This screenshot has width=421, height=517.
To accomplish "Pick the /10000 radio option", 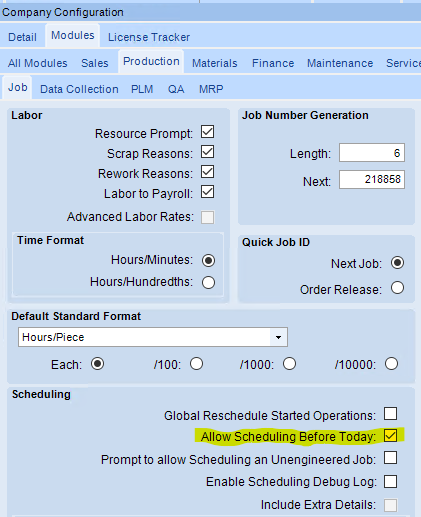I will pyautogui.click(x=391, y=363).
